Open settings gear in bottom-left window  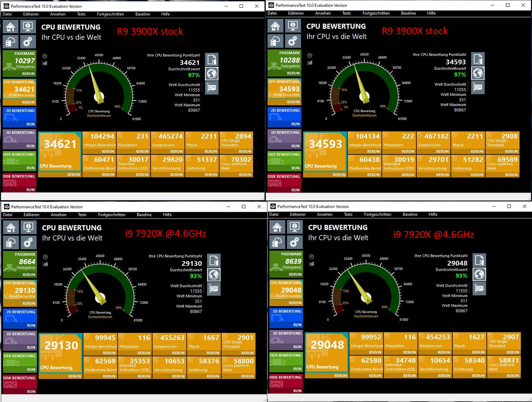click(x=29, y=243)
